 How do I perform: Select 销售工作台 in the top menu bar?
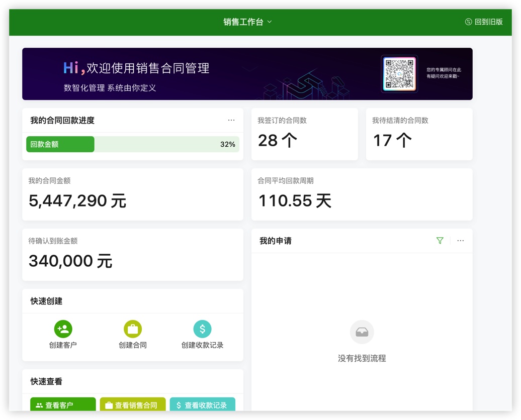pyautogui.click(x=244, y=22)
